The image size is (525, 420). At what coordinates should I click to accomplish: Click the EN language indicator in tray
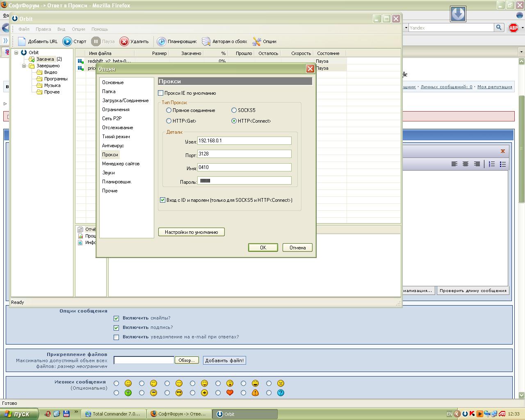tap(449, 414)
